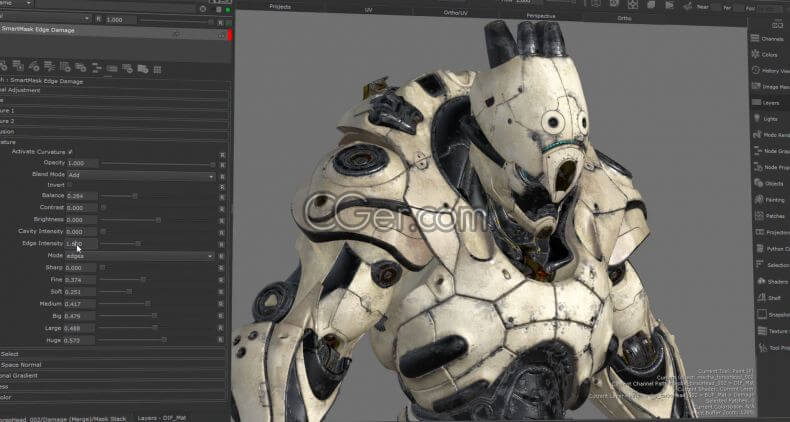Image resolution: width=790 pixels, height=422 pixels.
Task: Open the Channels palette
Action: click(x=769, y=39)
